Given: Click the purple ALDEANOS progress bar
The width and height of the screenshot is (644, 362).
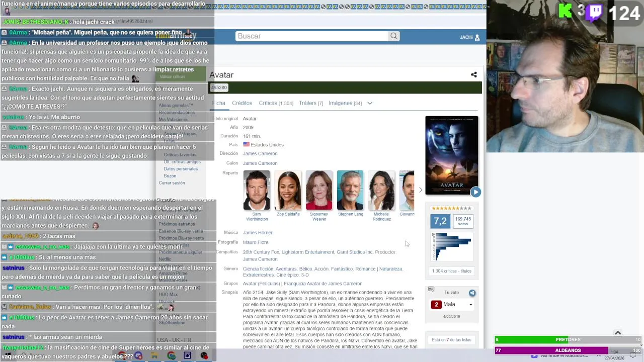Looking at the screenshot, I should click(568, 350).
